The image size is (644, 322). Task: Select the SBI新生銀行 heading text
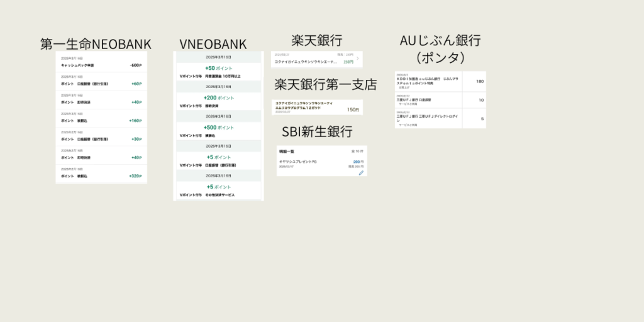click(x=317, y=131)
